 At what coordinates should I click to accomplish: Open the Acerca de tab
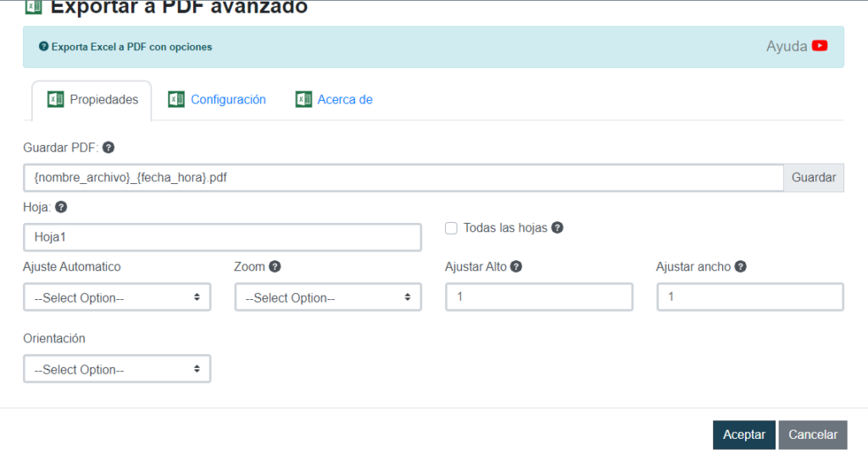(x=334, y=100)
